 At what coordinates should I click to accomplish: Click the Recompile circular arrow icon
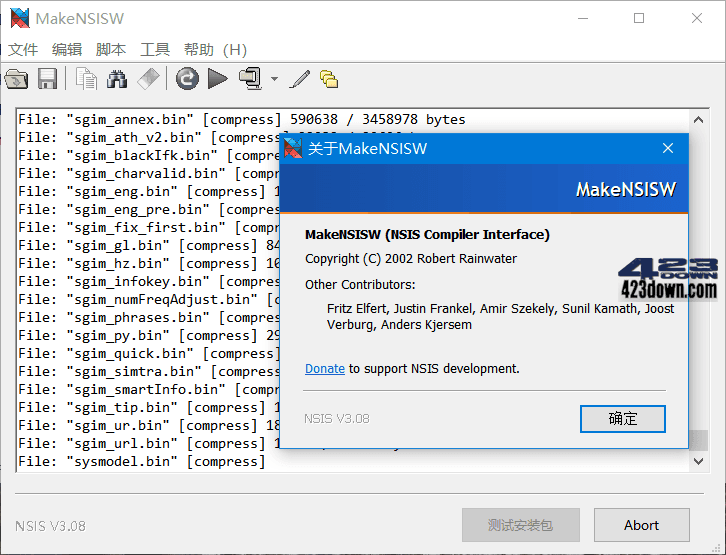tap(187, 79)
